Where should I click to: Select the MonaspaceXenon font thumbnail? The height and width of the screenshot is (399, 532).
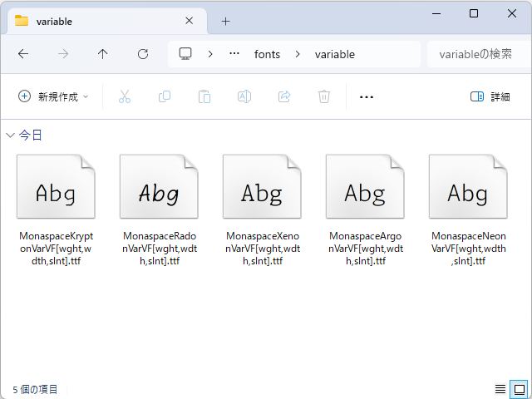(262, 186)
